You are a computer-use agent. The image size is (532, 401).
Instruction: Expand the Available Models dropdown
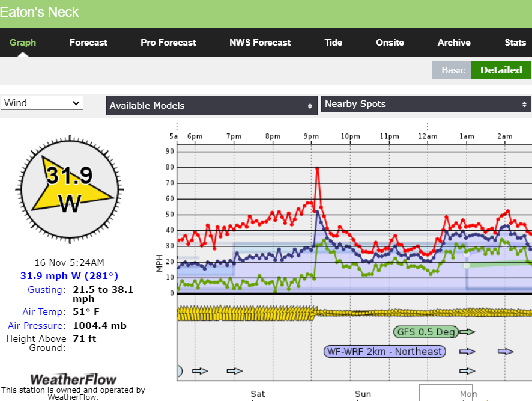pyautogui.click(x=212, y=106)
